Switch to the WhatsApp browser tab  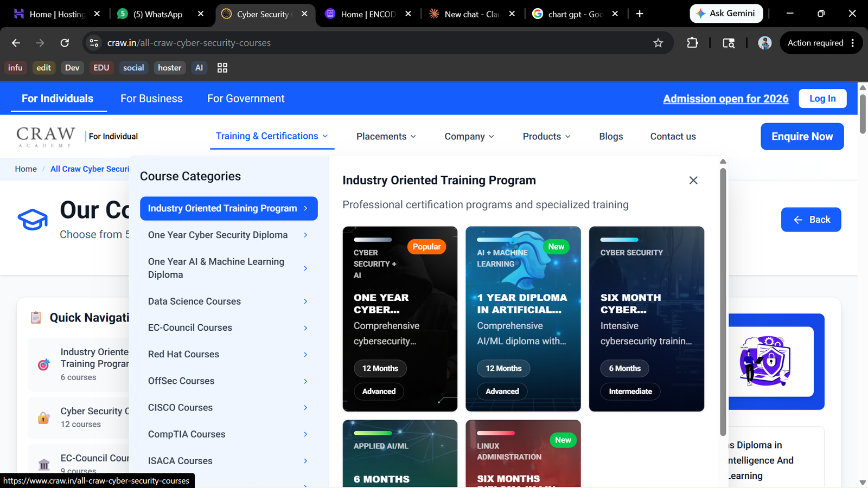pyautogui.click(x=162, y=14)
